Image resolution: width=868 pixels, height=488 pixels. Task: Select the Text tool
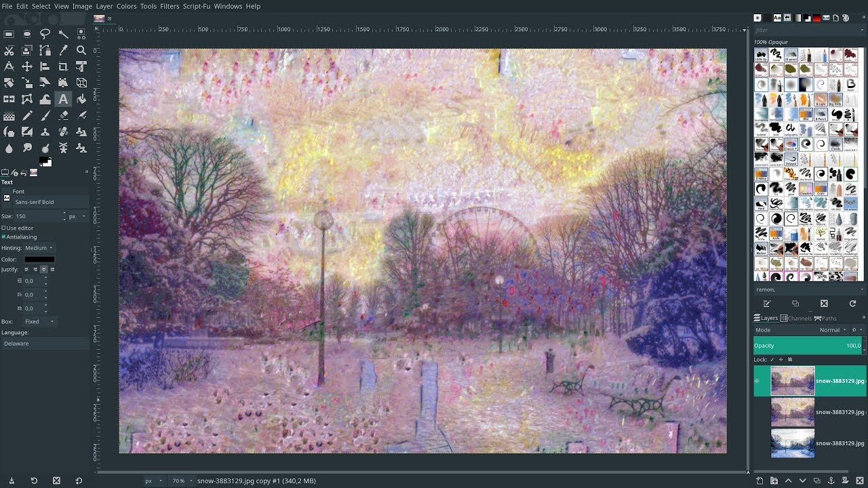(x=63, y=99)
